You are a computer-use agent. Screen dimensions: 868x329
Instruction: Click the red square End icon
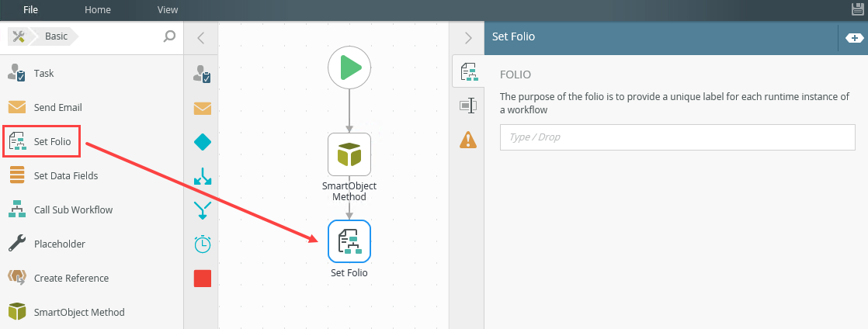click(x=202, y=279)
